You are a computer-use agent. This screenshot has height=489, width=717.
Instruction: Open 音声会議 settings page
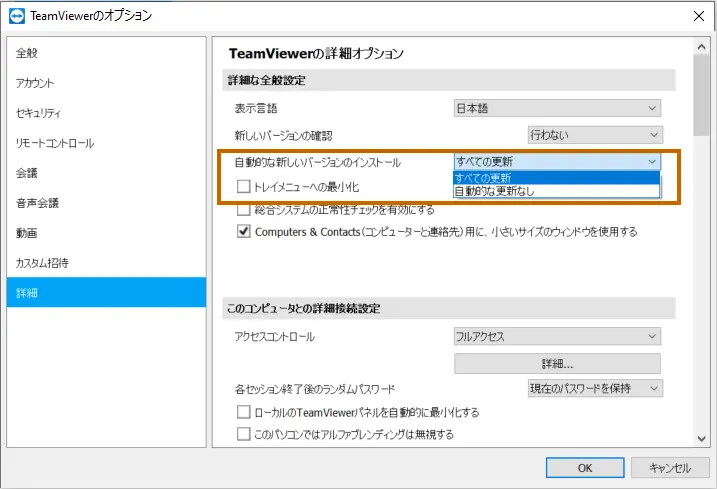(106, 203)
